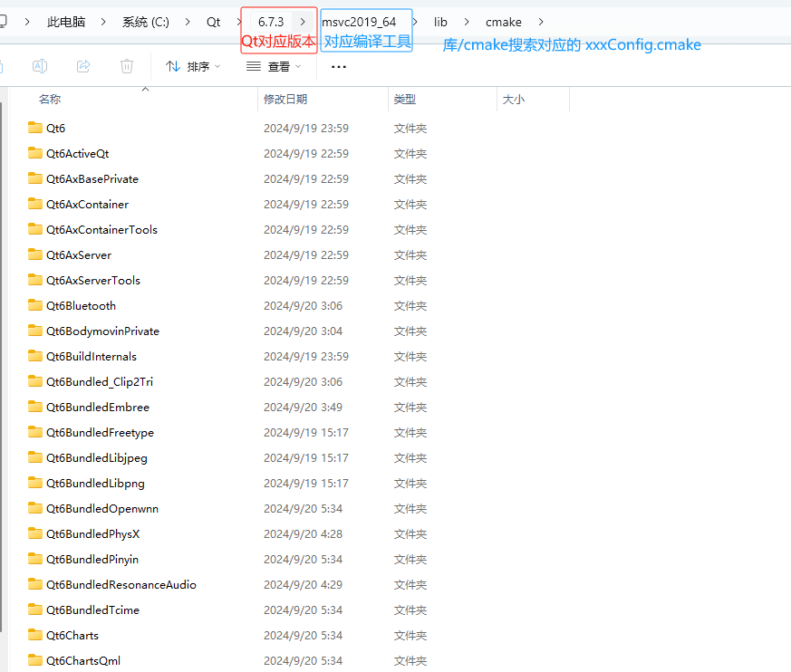Expand chevron after 6.7.3 in breadcrumb

302,22
